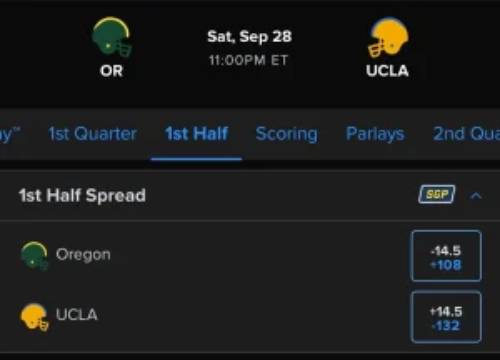Click the UCLA helmet icon in header

(x=388, y=37)
